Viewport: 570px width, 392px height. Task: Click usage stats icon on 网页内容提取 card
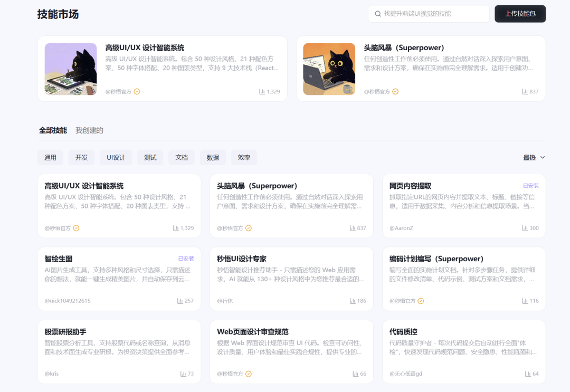click(x=525, y=228)
